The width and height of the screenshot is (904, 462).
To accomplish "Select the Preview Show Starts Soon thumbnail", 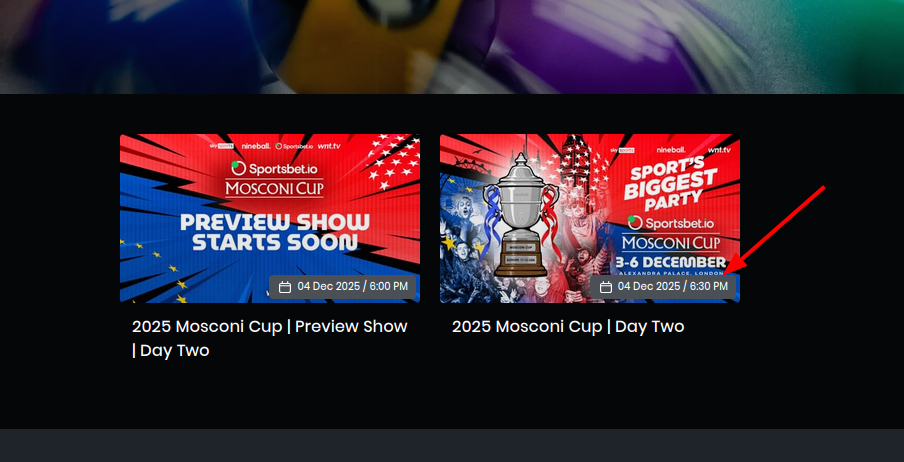I will 270,219.
